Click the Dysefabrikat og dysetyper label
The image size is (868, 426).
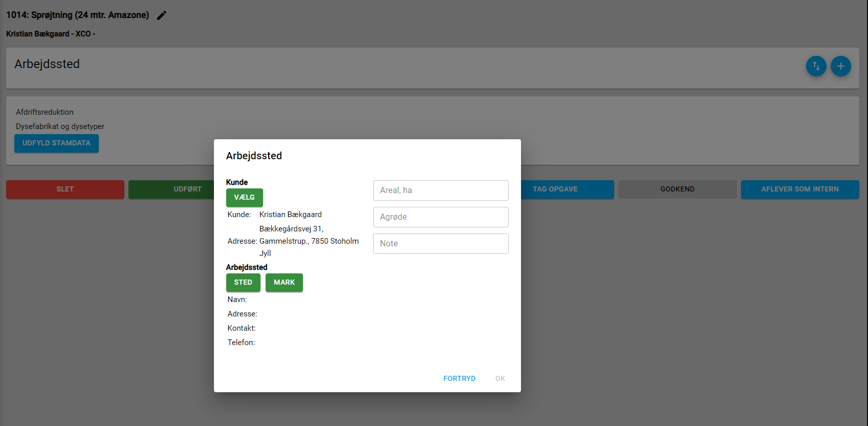click(x=60, y=126)
